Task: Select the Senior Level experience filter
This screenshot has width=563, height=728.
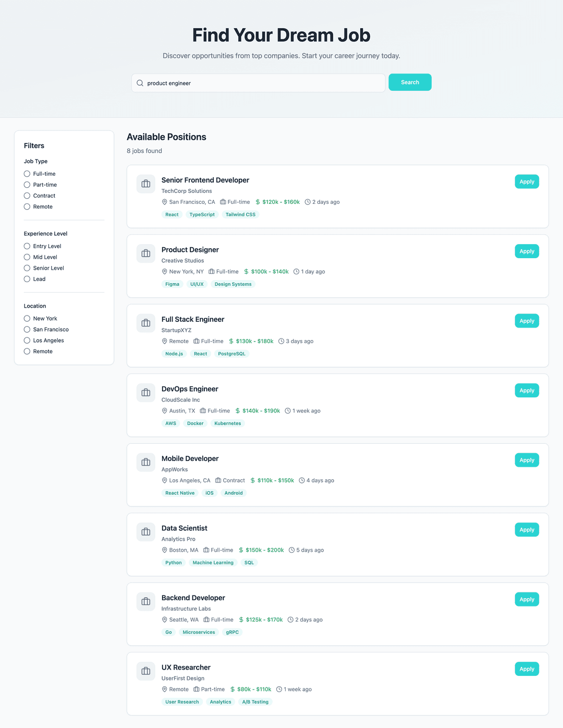Action: coord(27,268)
